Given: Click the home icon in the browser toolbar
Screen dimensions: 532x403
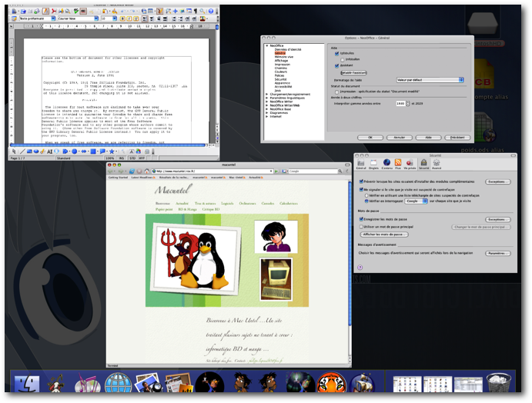Looking at the screenshot, I should point(146,172).
